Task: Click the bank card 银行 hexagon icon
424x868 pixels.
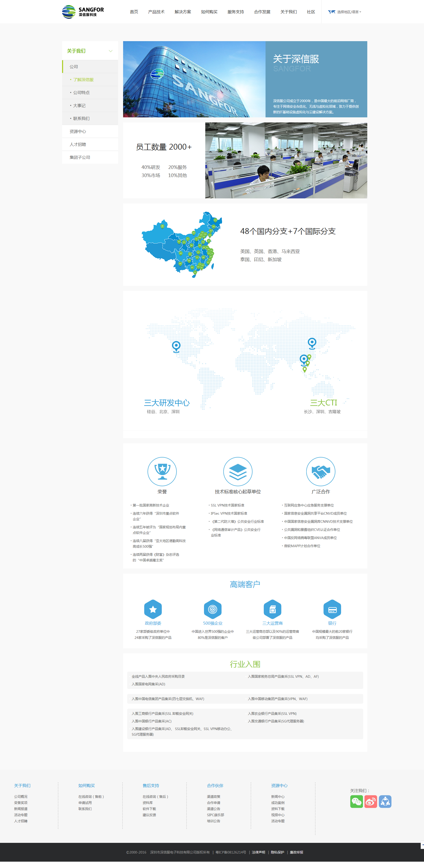Action: [332, 609]
